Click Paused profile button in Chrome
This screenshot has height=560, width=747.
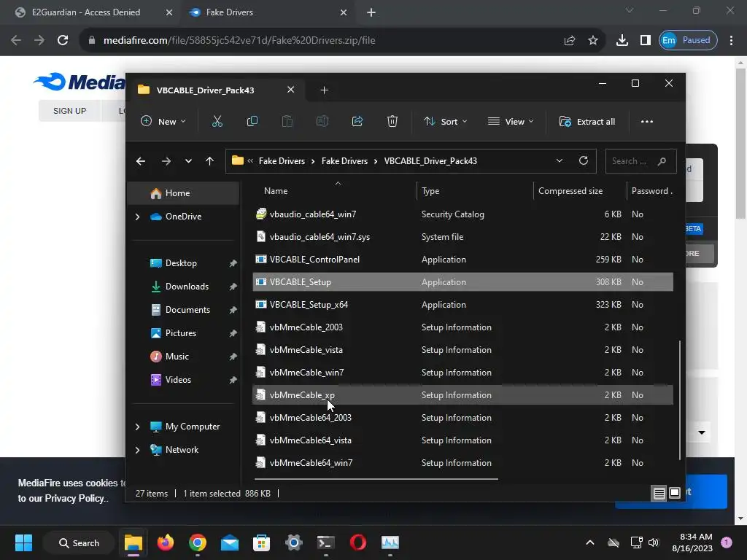point(688,40)
